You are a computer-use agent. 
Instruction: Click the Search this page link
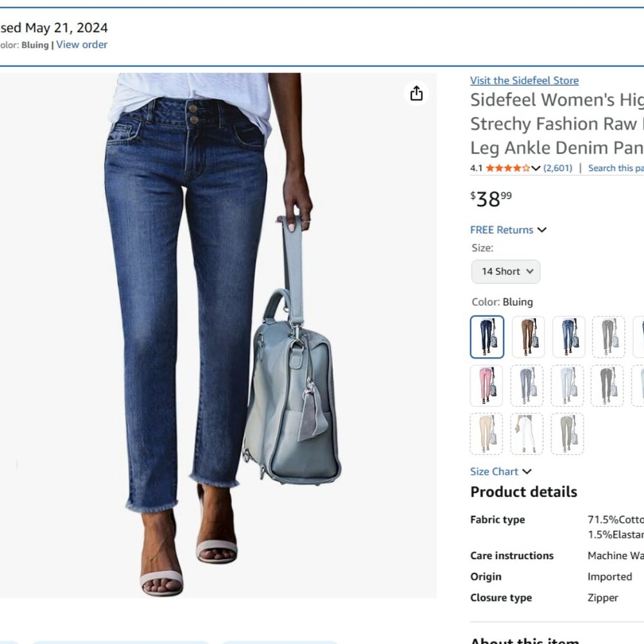tap(618, 168)
